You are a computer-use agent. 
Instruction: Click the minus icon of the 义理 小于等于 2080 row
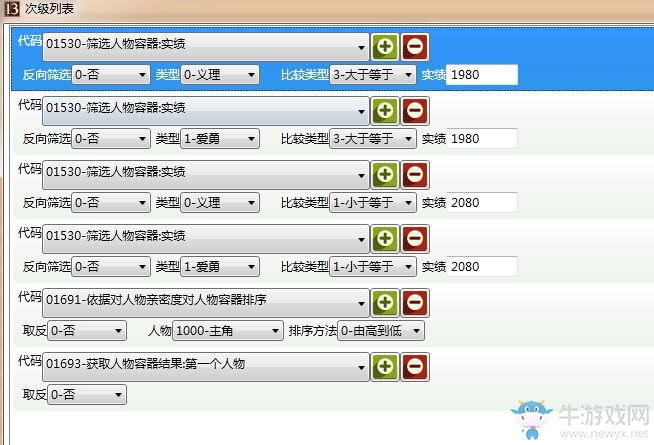pos(415,174)
